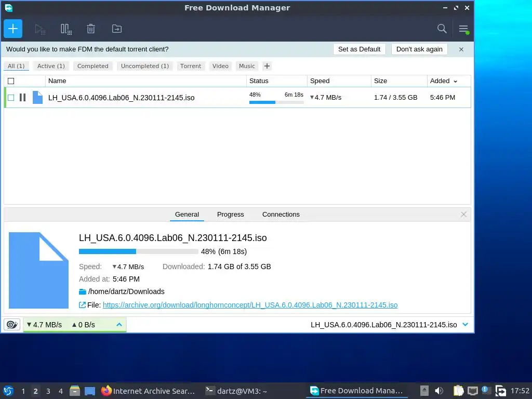532x399 pixels.
Task: Click the details panel progress bar
Action: 138,251
